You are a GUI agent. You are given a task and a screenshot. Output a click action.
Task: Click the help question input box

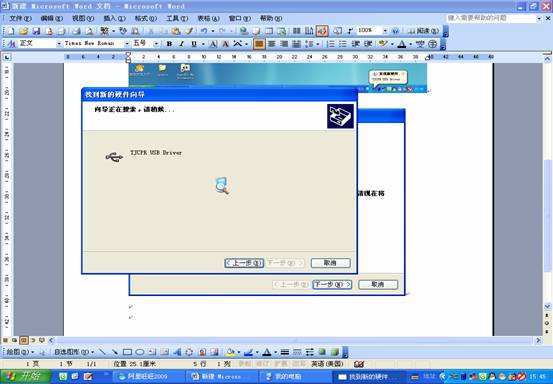tap(492, 18)
